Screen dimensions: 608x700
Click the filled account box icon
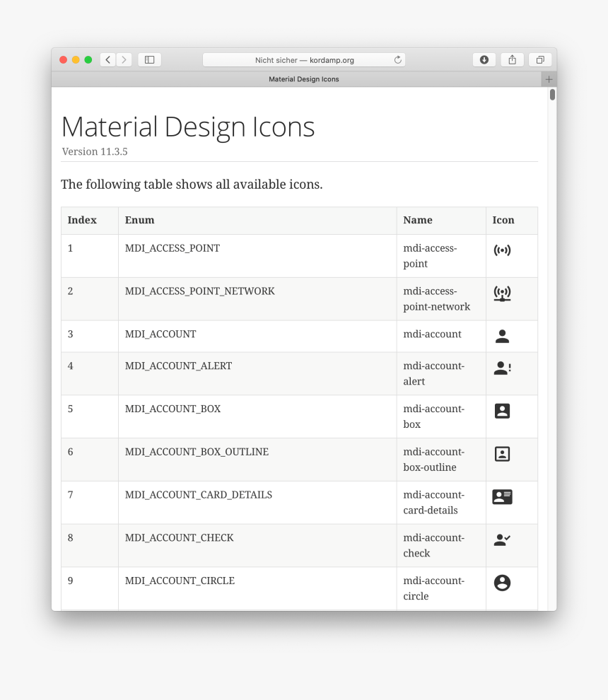point(502,411)
